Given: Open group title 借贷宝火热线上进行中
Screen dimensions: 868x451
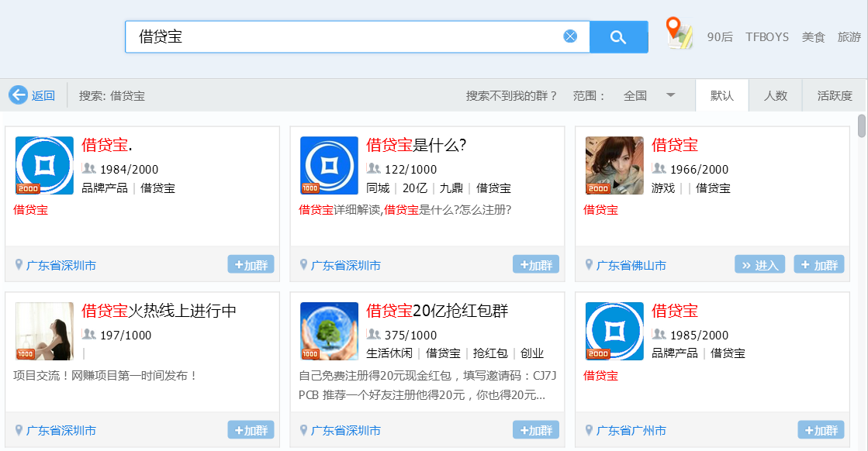Looking at the screenshot, I should click(159, 311).
